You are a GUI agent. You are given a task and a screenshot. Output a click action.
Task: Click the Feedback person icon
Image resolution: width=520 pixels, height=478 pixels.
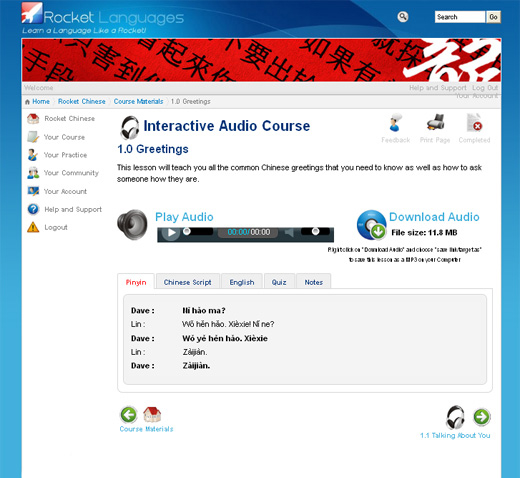coord(395,123)
